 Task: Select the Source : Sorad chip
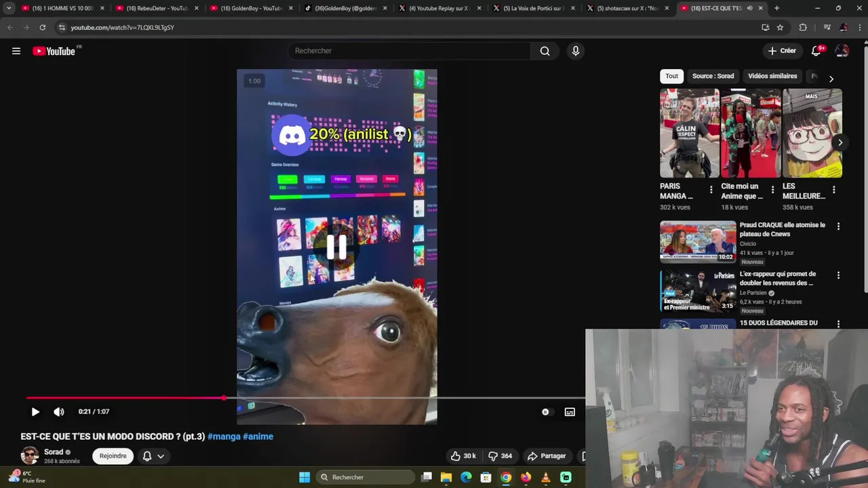click(713, 76)
